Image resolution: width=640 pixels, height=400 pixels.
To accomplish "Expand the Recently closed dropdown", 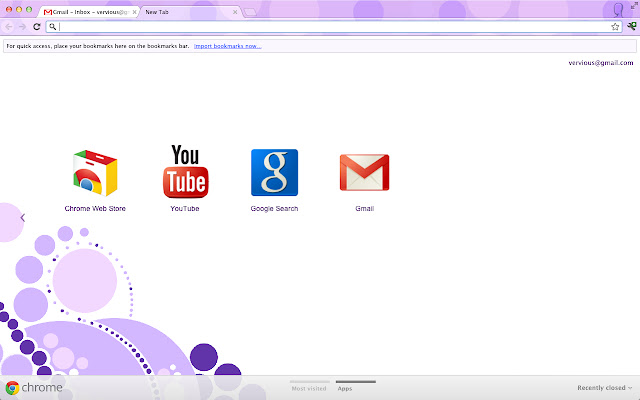I will 604,388.
